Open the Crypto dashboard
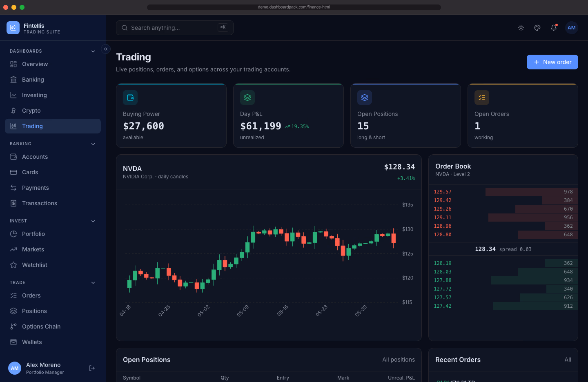588x382 pixels. (53, 111)
